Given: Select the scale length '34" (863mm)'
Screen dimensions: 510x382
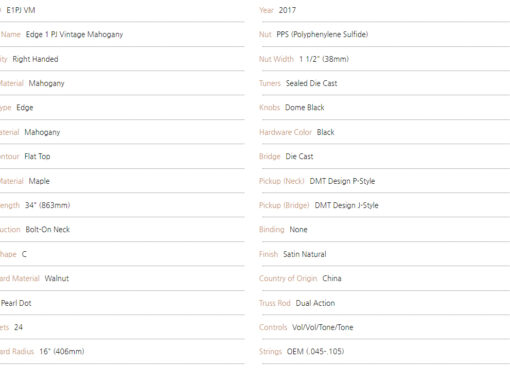Looking at the screenshot, I should pos(47,205).
